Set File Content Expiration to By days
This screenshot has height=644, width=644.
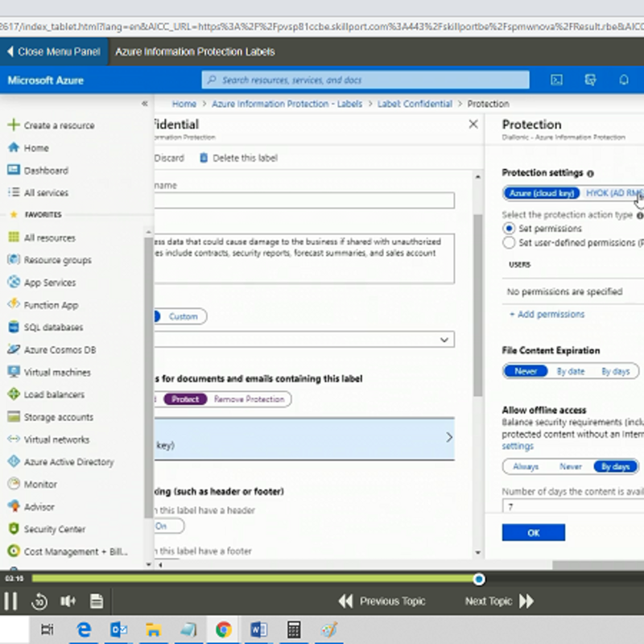click(615, 371)
